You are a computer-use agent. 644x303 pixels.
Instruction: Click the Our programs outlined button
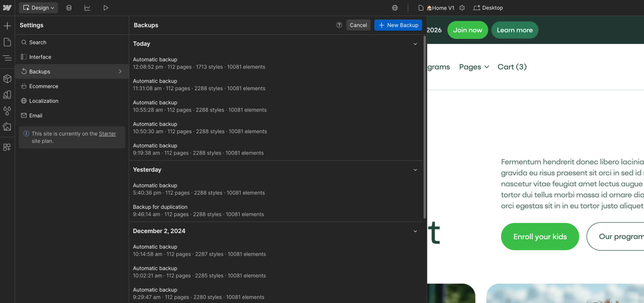pos(615,237)
